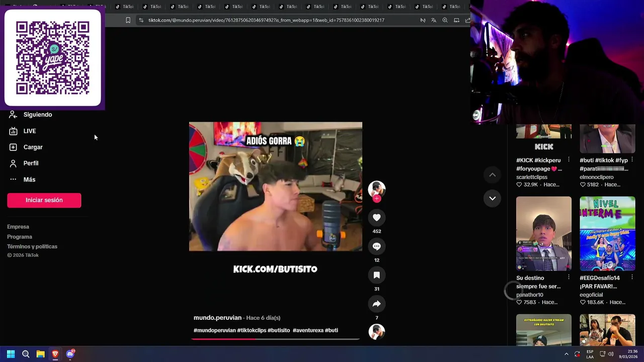Open the LIVE section in sidebar
Screen dimensions: 644x362
pos(23,131)
